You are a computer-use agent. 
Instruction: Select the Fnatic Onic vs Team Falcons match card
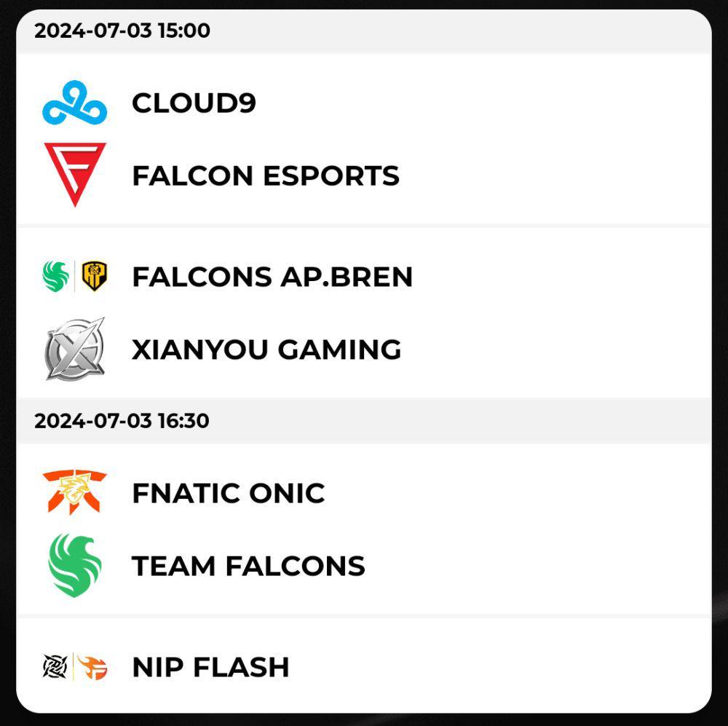363,529
